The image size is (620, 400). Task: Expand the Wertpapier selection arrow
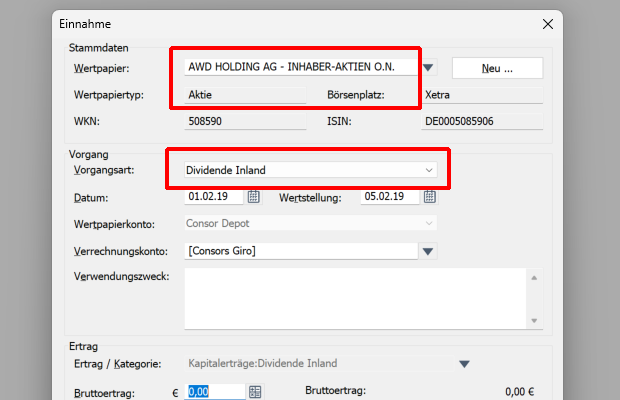coord(428,68)
